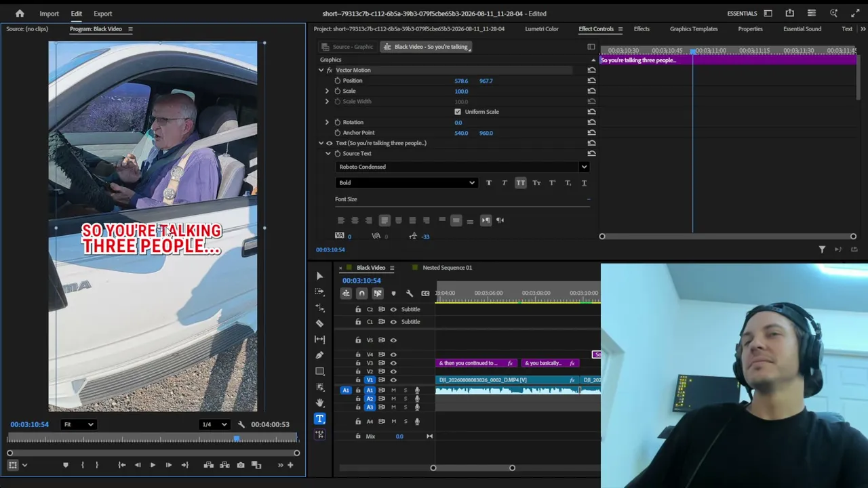Screen dimensions: 868x488
Task: Switch to the Effects panel tab
Action: (x=642, y=29)
